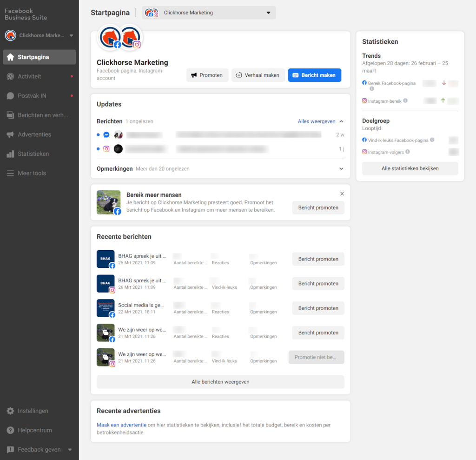Click Alle statistieken bekijken button

click(x=410, y=169)
